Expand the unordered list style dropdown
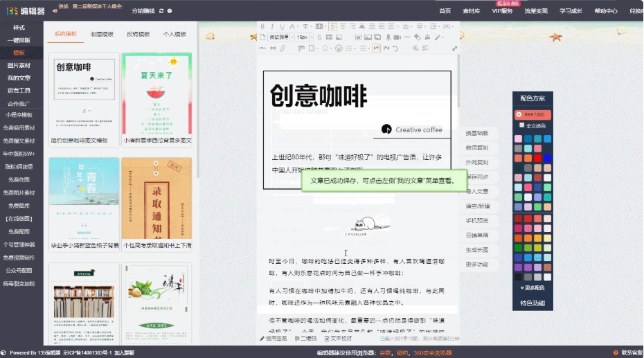The image size is (644, 358). pyautogui.click(x=369, y=48)
